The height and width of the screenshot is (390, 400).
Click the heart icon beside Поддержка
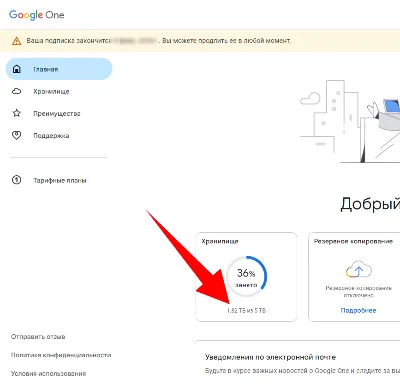pyautogui.click(x=16, y=135)
